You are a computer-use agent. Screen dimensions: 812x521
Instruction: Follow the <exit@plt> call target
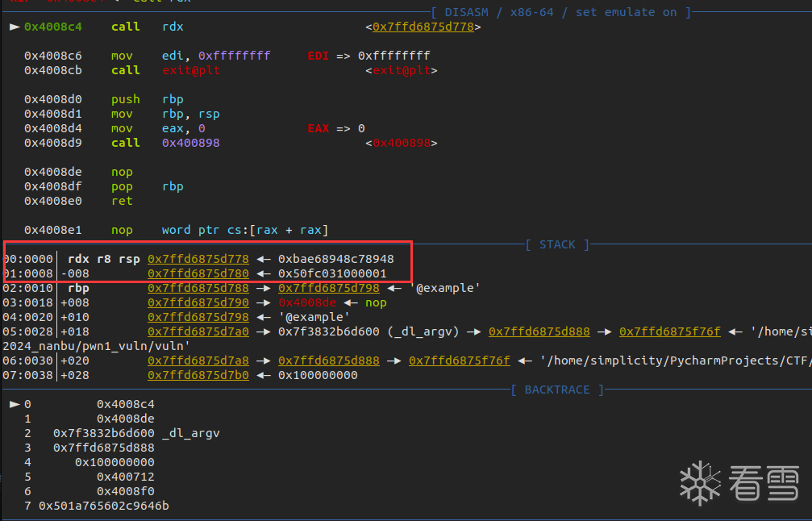point(402,70)
